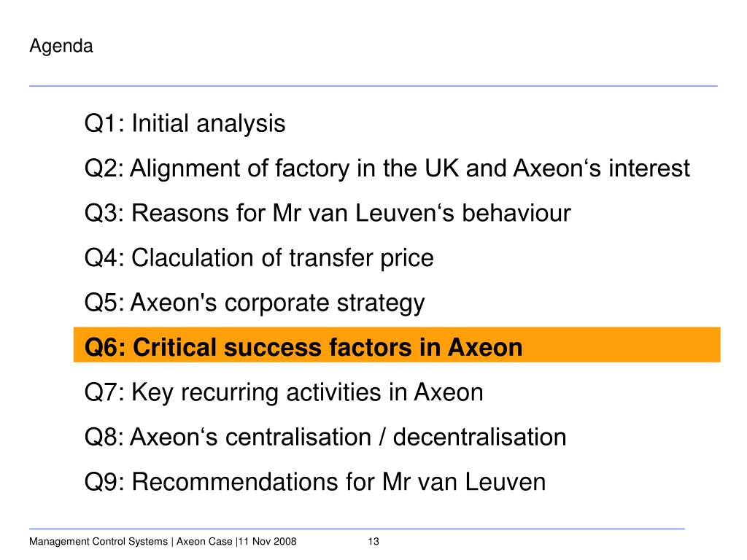Image resolution: width=747 pixels, height=560 pixels.
Task: Click the word 'decentralisation' in Q8
Action: point(479,437)
